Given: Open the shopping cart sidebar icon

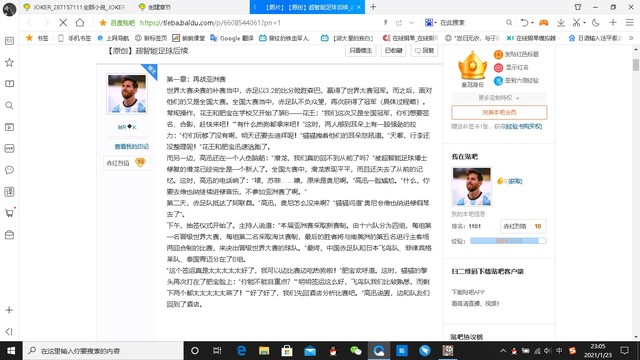Looking at the screenshot, I should click(9, 212).
